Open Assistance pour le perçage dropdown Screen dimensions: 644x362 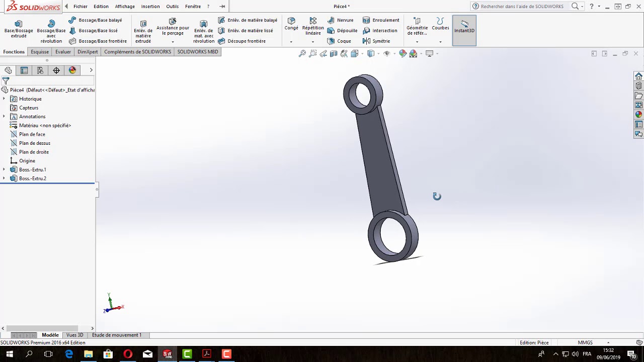pyautogui.click(x=173, y=42)
